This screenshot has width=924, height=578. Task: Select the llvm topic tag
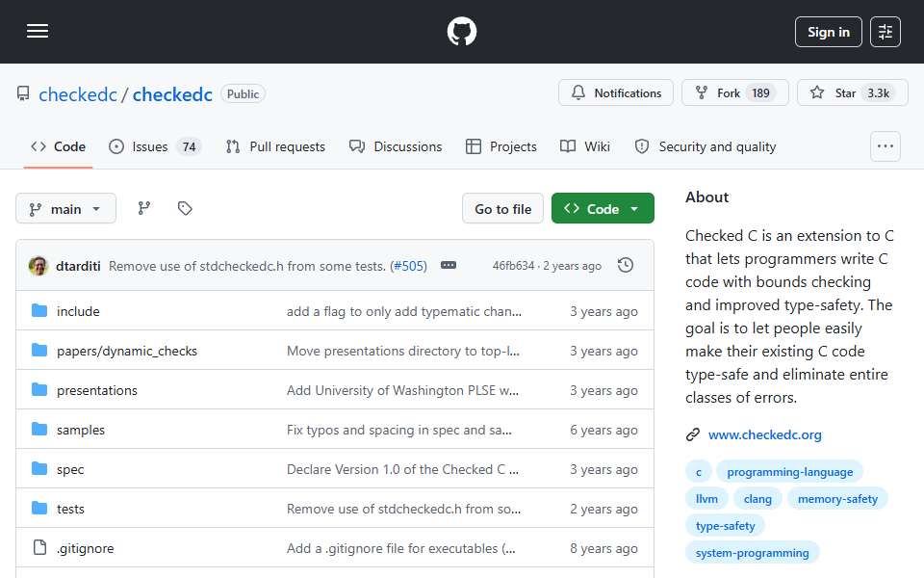click(706, 499)
